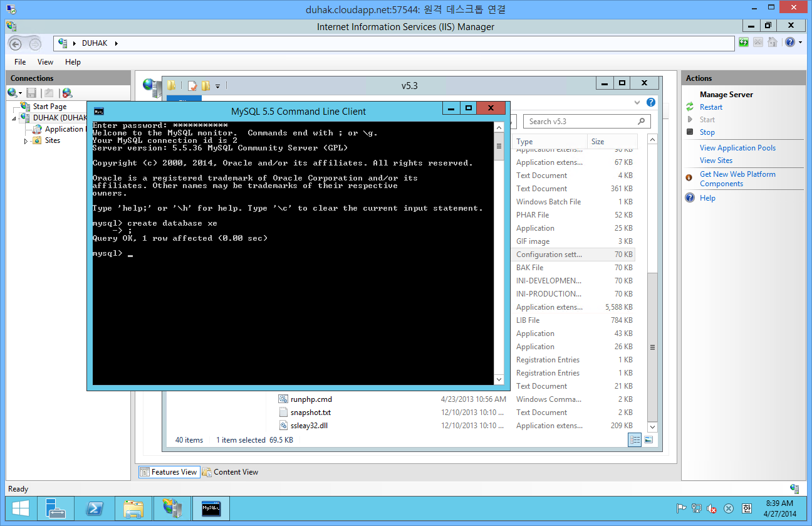Click the MySQL command line window icon
Image resolution: width=812 pixels, height=526 pixels.
99,111
